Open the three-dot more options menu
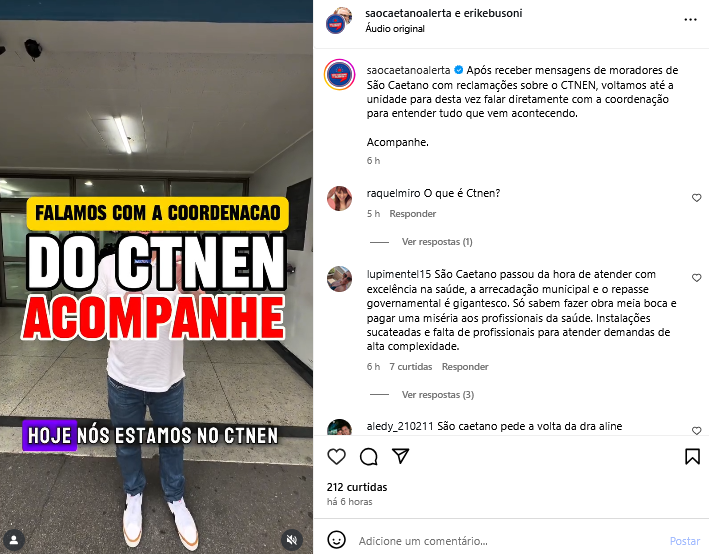This screenshot has height=554, width=709. 690,19
